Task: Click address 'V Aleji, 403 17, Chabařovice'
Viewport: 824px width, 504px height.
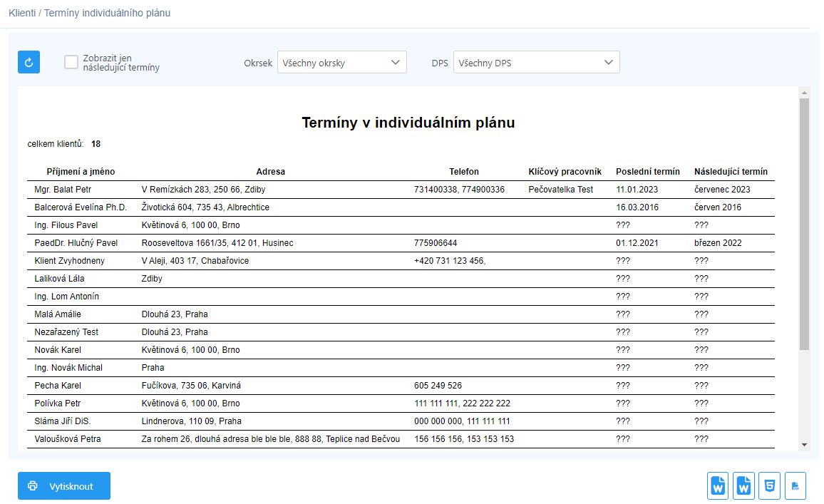Action: [x=195, y=261]
